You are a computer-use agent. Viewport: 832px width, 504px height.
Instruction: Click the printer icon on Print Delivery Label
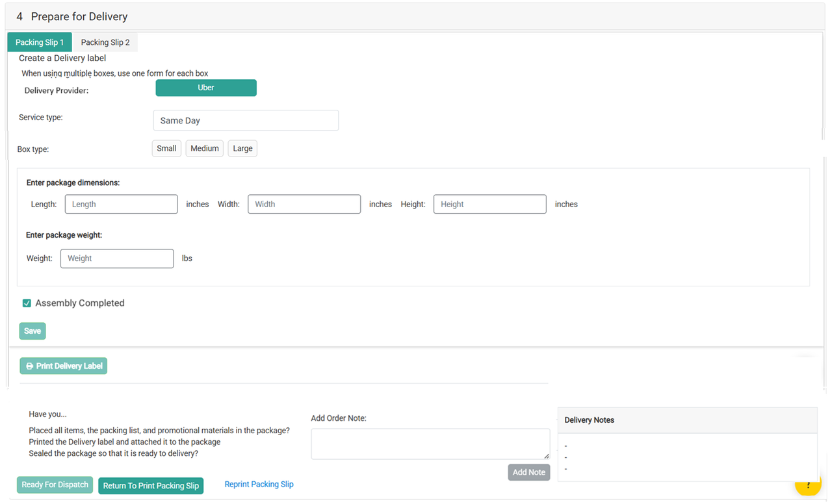pyautogui.click(x=29, y=366)
